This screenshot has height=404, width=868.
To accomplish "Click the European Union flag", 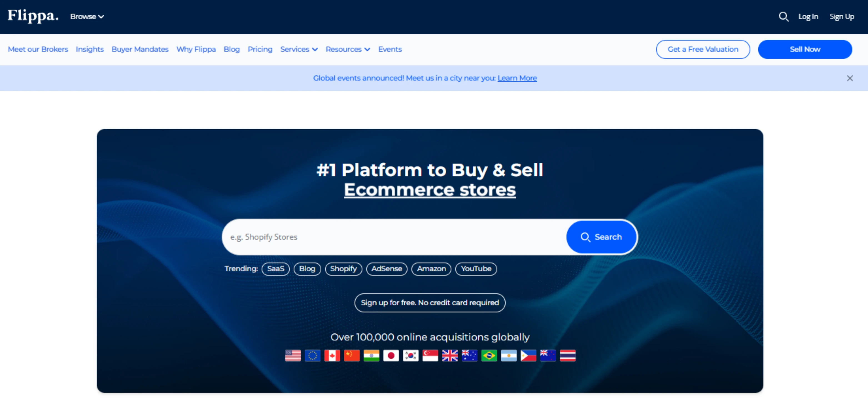I will coord(312,355).
